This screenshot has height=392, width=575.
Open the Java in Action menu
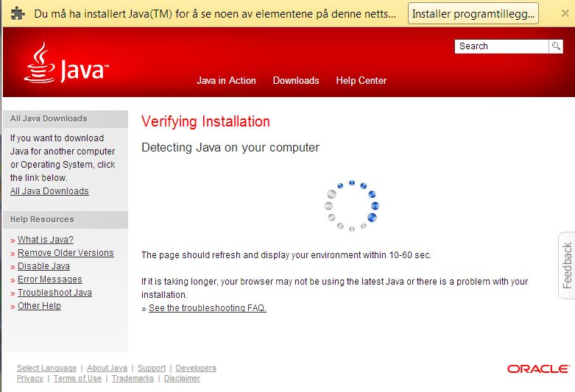226,81
